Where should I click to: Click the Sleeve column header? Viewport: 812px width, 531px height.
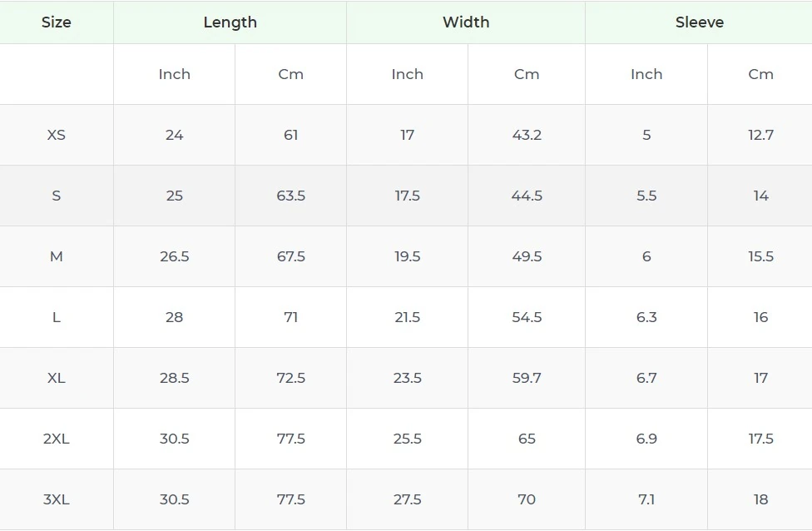click(699, 22)
